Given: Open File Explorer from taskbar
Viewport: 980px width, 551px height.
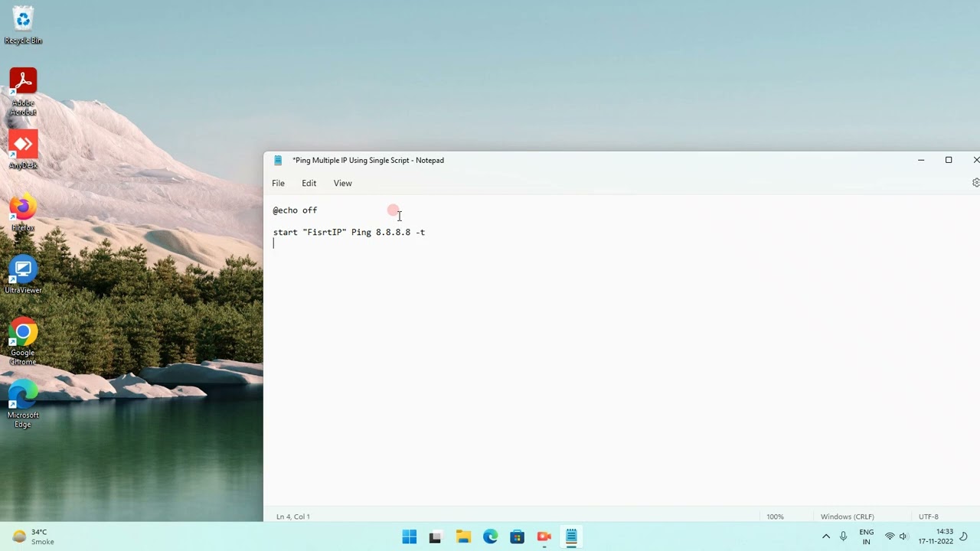Looking at the screenshot, I should point(462,536).
